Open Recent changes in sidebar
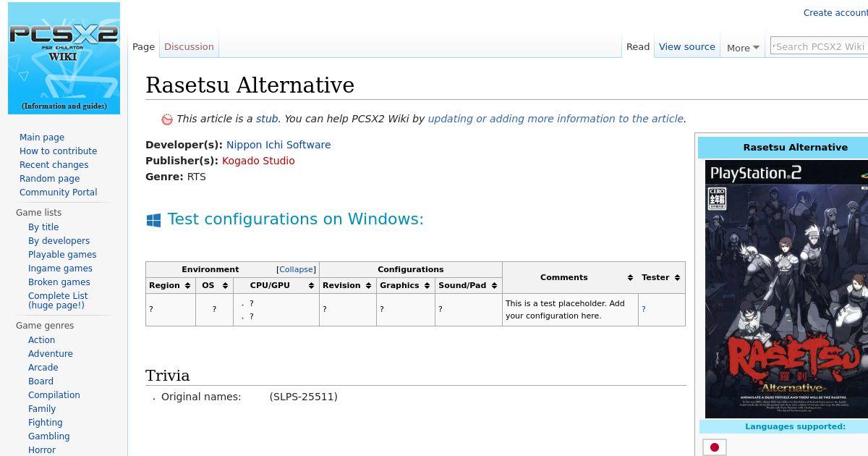 pos(54,165)
